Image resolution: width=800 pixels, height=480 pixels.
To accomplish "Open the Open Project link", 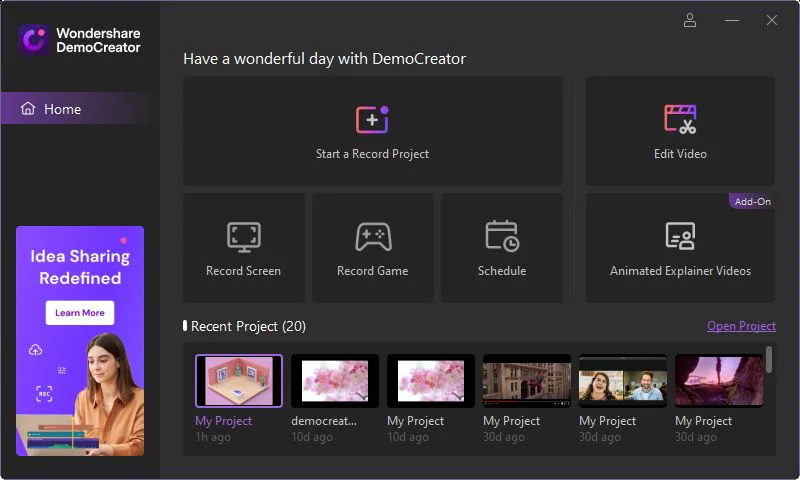I will [741, 326].
